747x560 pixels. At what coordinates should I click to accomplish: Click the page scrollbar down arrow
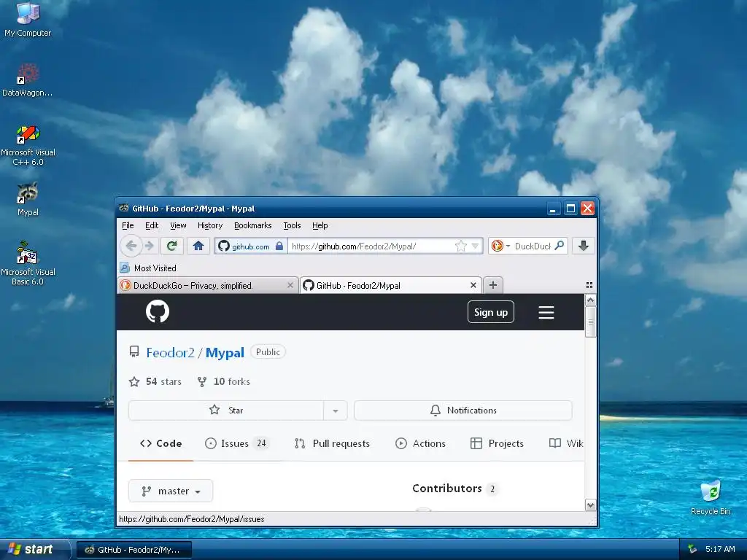[590, 505]
